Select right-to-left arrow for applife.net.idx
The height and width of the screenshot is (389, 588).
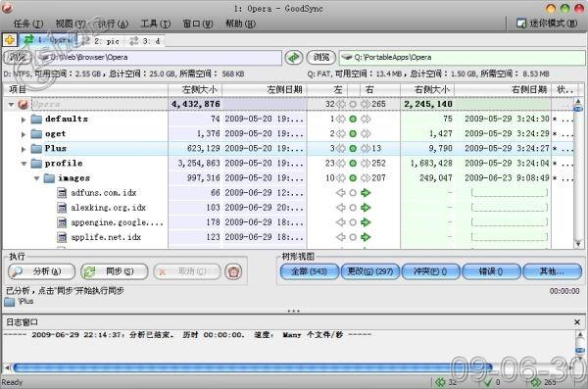tap(340, 237)
